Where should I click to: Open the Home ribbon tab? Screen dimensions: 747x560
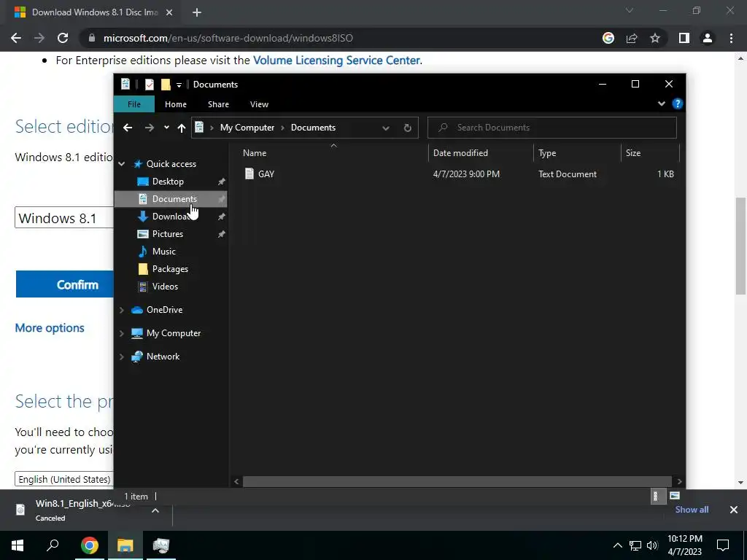(176, 104)
